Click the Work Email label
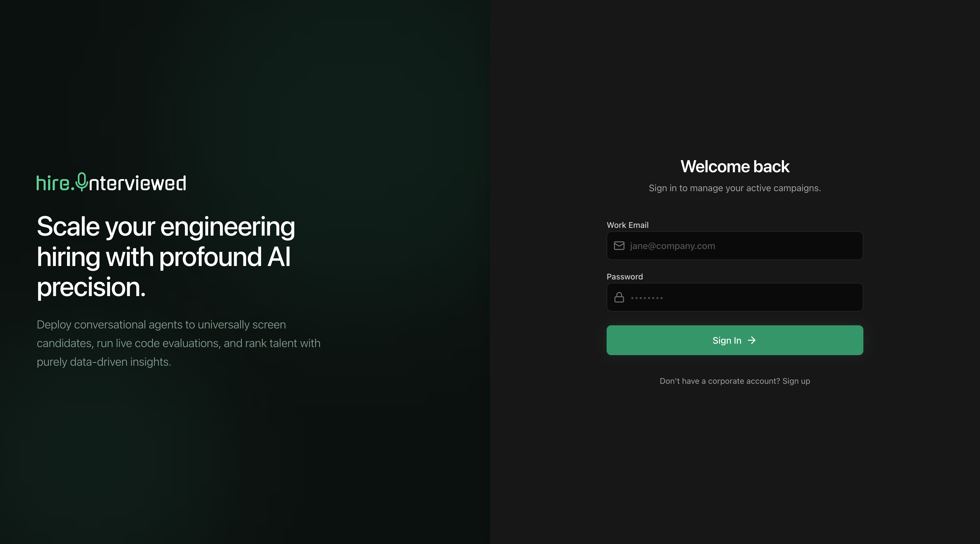This screenshot has height=544, width=980. [x=627, y=225]
